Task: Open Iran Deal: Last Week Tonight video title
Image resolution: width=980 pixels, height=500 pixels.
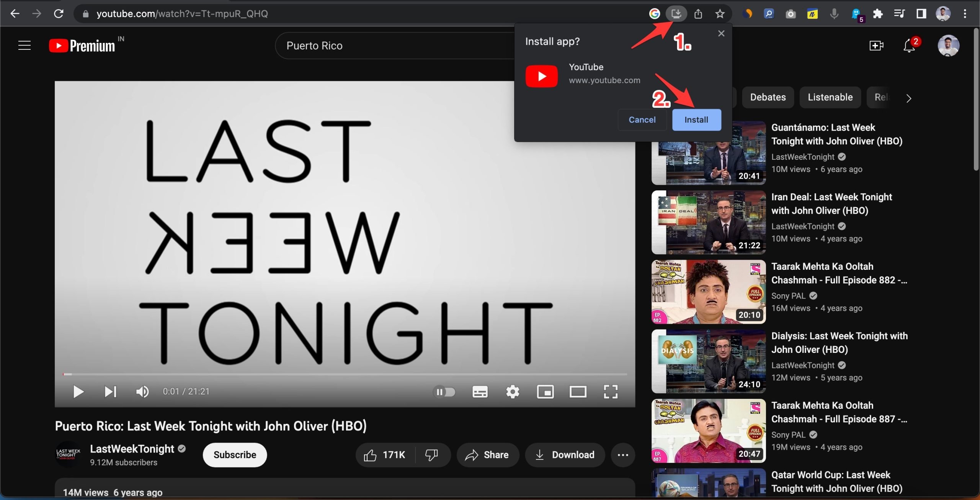Action: pyautogui.click(x=831, y=203)
